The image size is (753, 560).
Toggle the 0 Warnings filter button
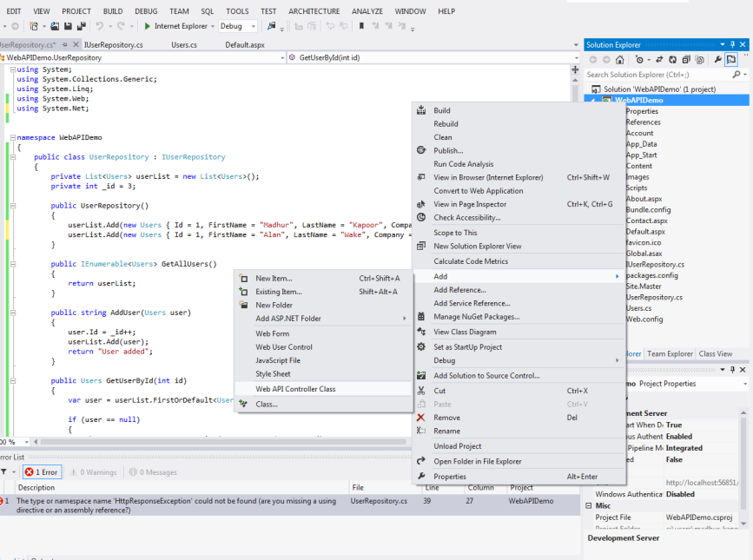pyautogui.click(x=96, y=471)
